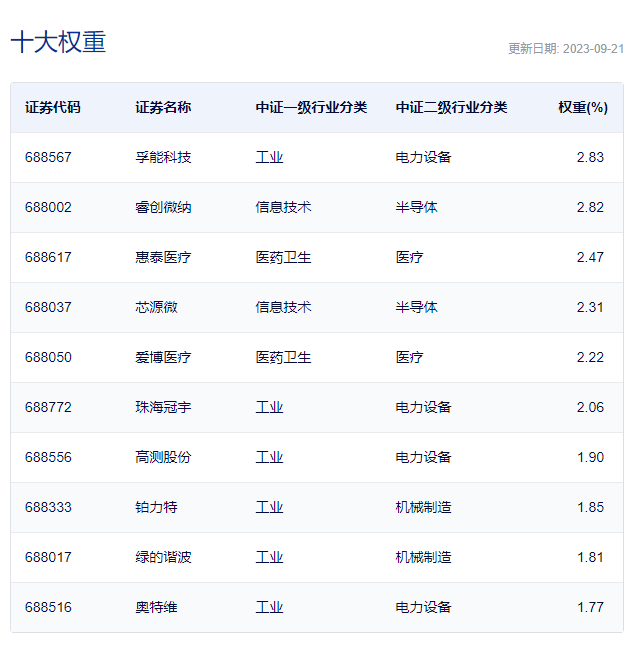640x664 pixels.
Task: Select security code 688556
Action: [x=48, y=457]
